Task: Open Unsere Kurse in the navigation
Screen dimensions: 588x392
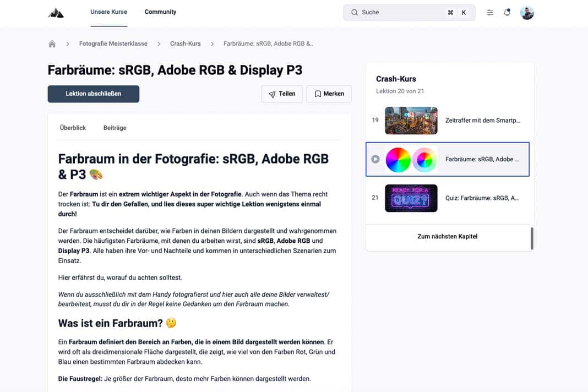Action: (108, 11)
